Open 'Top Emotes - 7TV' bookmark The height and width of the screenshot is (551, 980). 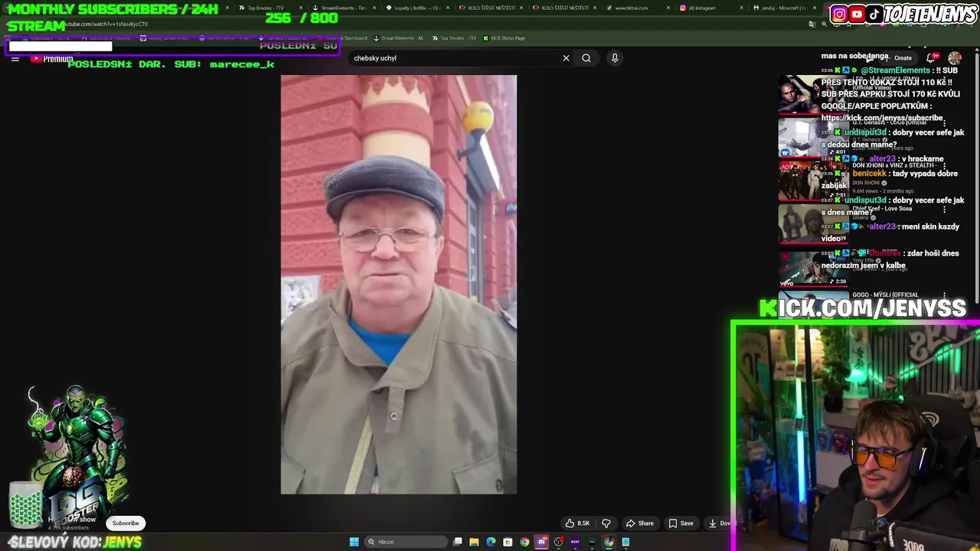point(454,38)
